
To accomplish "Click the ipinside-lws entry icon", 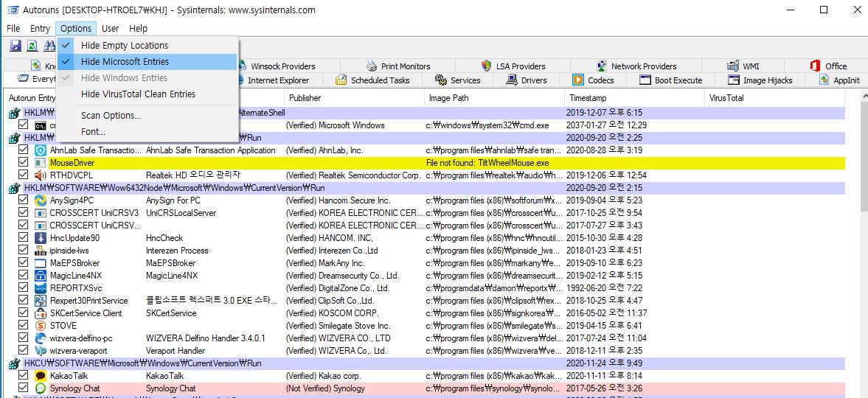I will tap(41, 251).
